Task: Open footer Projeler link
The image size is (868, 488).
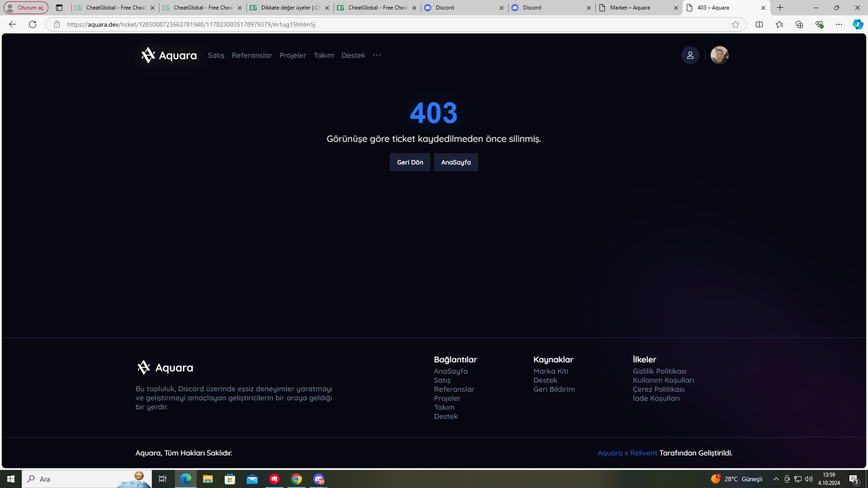Action: click(447, 398)
